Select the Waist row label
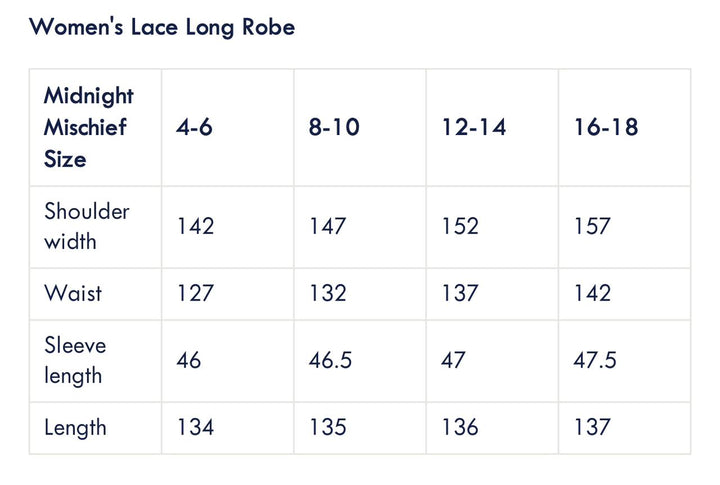Image resolution: width=720 pixels, height=485 pixels. coord(73,294)
